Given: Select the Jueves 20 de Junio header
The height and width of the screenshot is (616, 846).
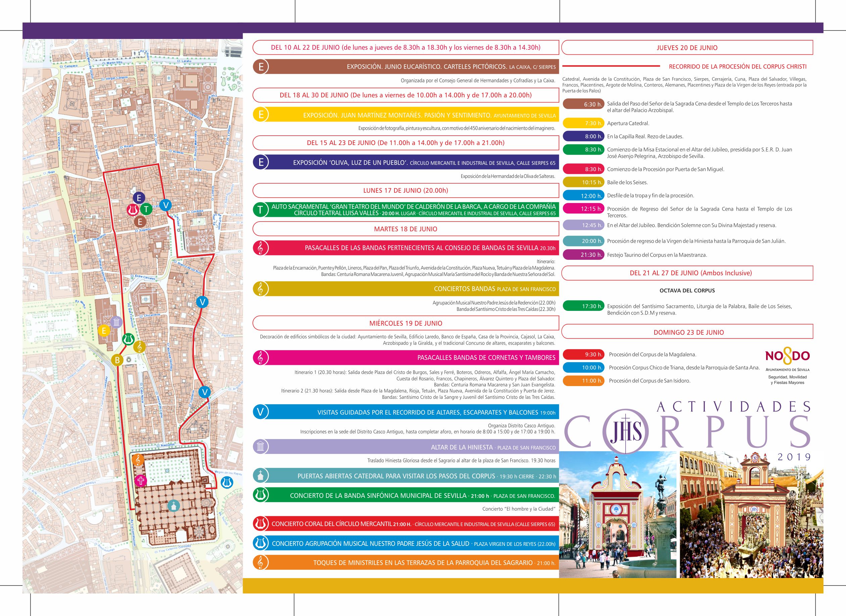Looking at the screenshot, I should click(687, 48).
